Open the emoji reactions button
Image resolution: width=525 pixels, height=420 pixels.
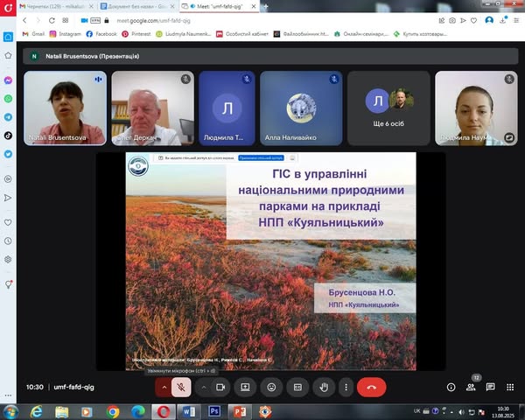point(271,387)
